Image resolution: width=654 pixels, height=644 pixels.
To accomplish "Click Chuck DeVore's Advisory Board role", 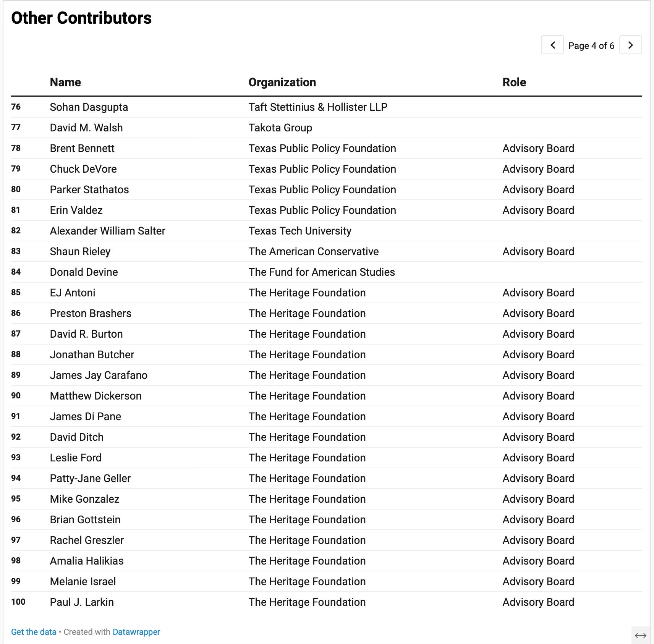I will click(538, 169).
